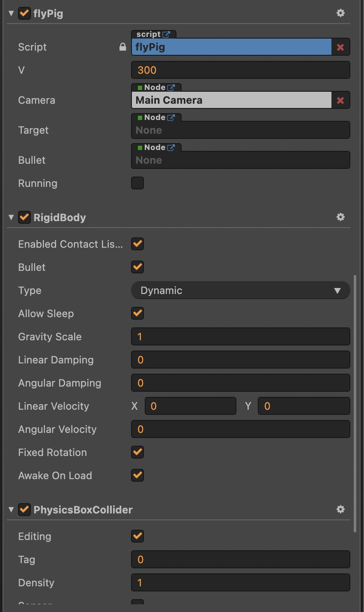This screenshot has height=612, width=364.
Task: Collapse the PhysicsBoxCollider section
Action: [x=11, y=510]
